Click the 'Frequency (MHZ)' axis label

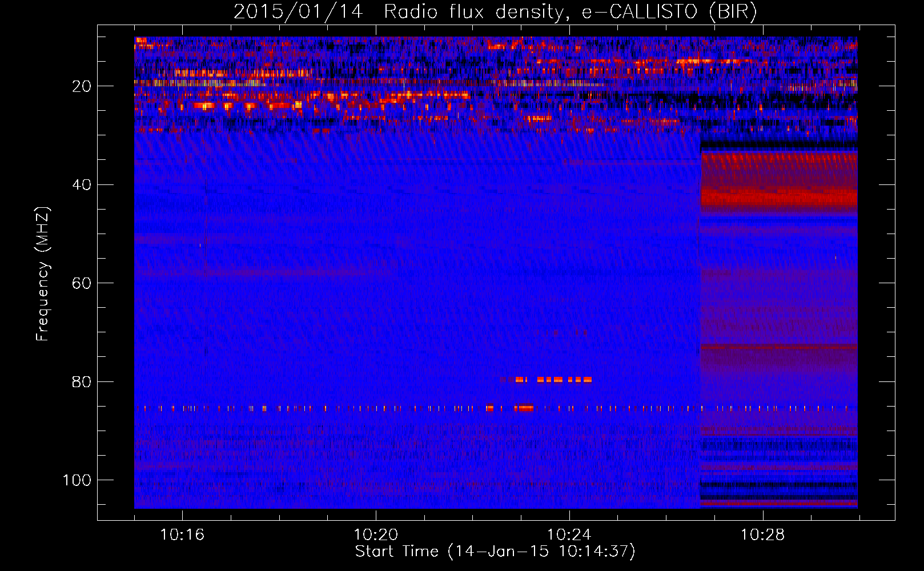pyautogui.click(x=43, y=274)
